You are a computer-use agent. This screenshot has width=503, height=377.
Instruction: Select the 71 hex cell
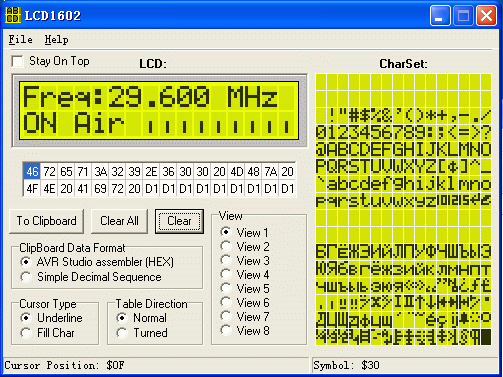(83, 172)
